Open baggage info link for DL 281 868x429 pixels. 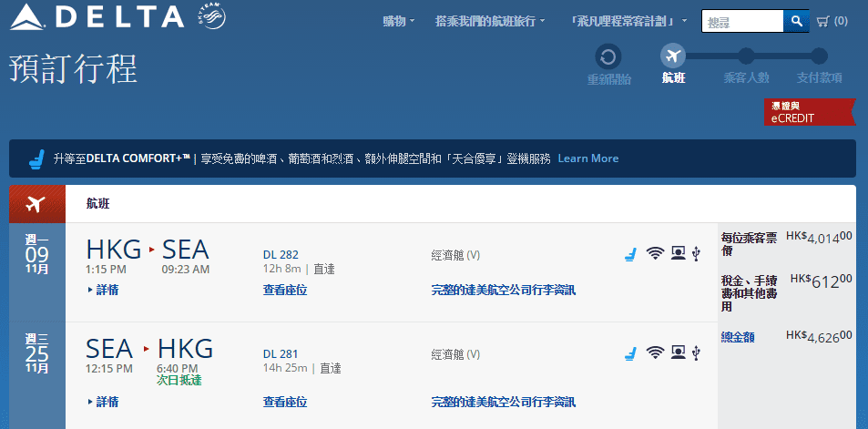click(x=503, y=402)
